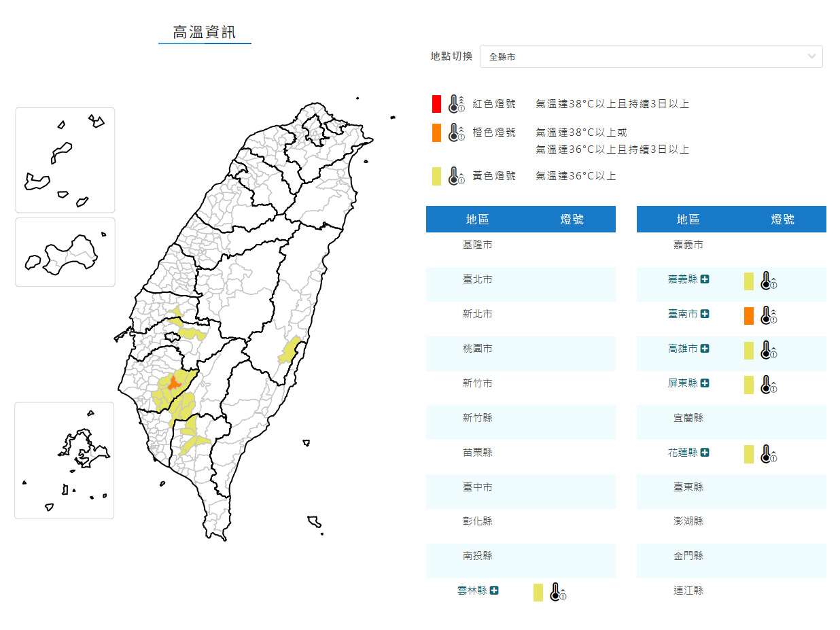Viewport: 840px width, 630px height.
Task: Click the 橙色燈號 legend label
Action: (x=494, y=133)
